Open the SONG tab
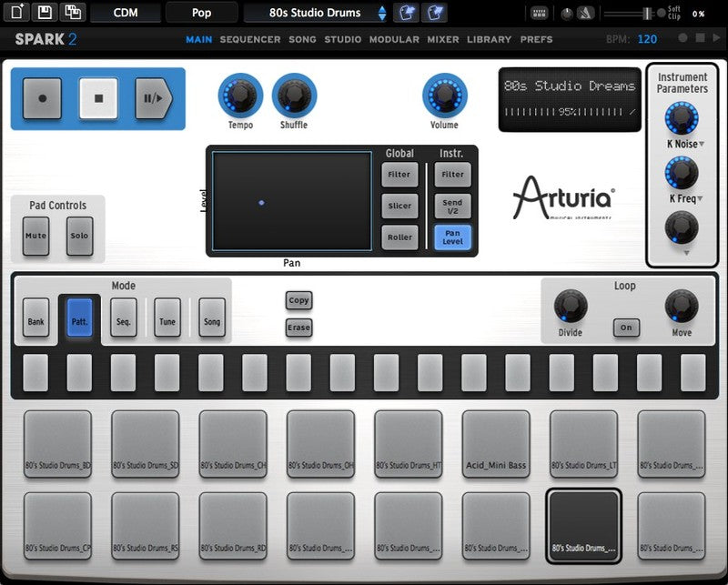Image resolution: width=728 pixels, height=585 pixels. click(302, 39)
